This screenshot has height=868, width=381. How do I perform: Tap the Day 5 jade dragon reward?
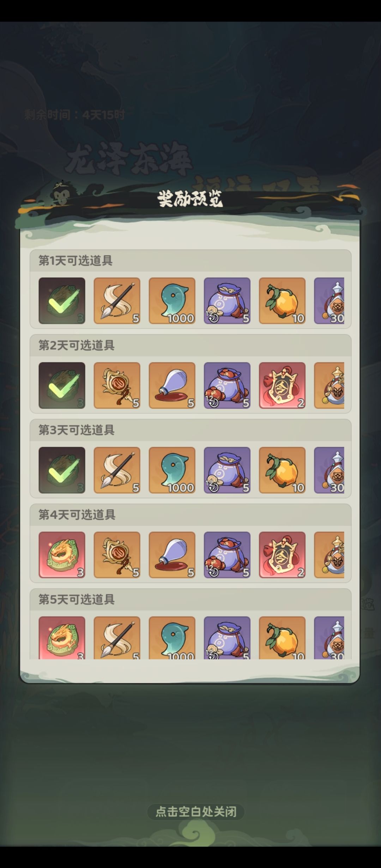coord(62,638)
